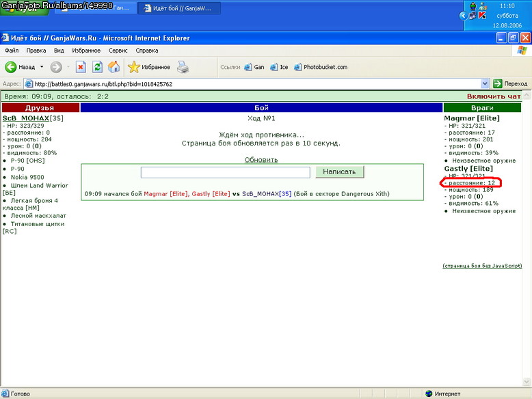The image size is (532, 399).
Task: Open the Ice link shortcut
Action: [279, 67]
